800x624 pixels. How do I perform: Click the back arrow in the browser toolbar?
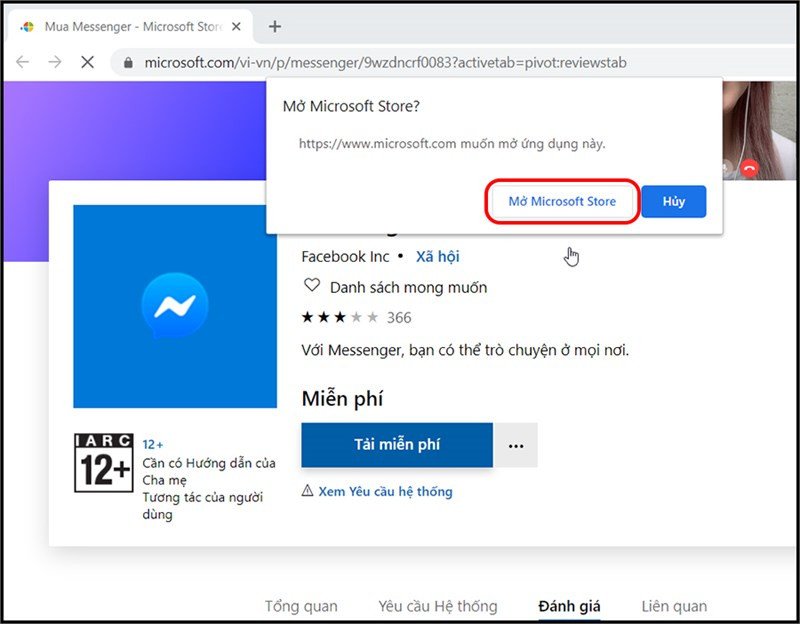22,62
